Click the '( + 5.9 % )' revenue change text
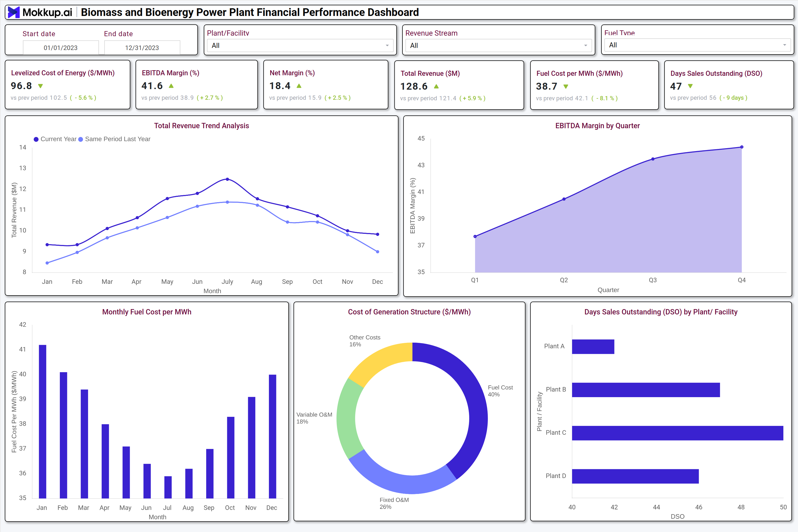798x532 pixels. [472, 98]
